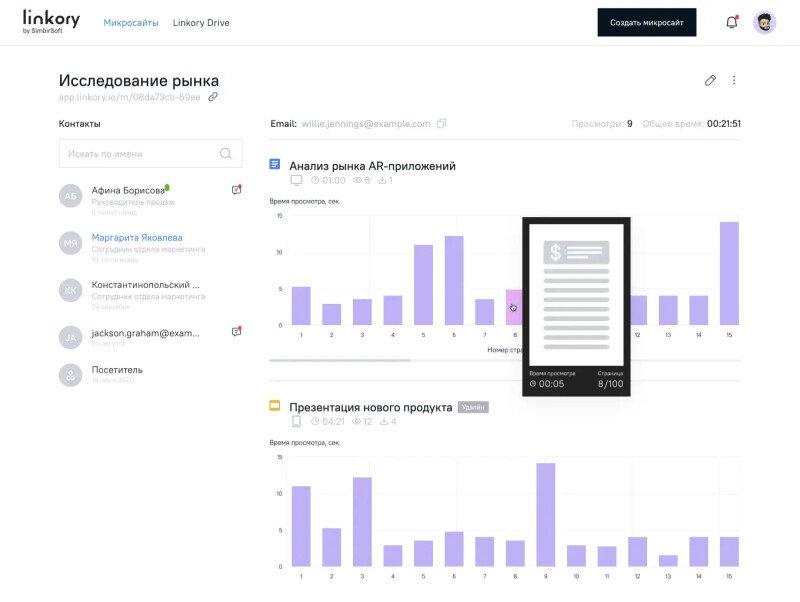Open the Linkory Drive tab
800x602 pixels.
click(x=201, y=23)
